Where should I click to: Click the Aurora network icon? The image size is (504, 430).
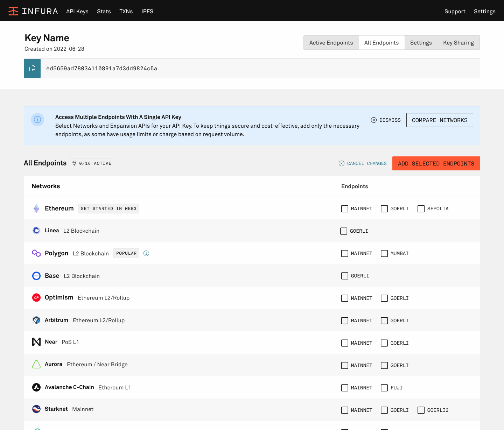pos(36,364)
